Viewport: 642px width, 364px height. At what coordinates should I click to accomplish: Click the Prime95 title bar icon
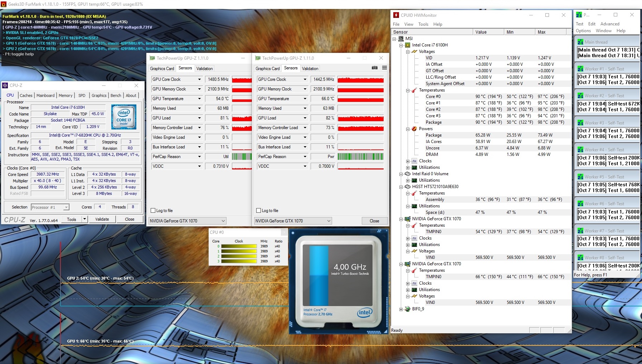click(579, 15)
